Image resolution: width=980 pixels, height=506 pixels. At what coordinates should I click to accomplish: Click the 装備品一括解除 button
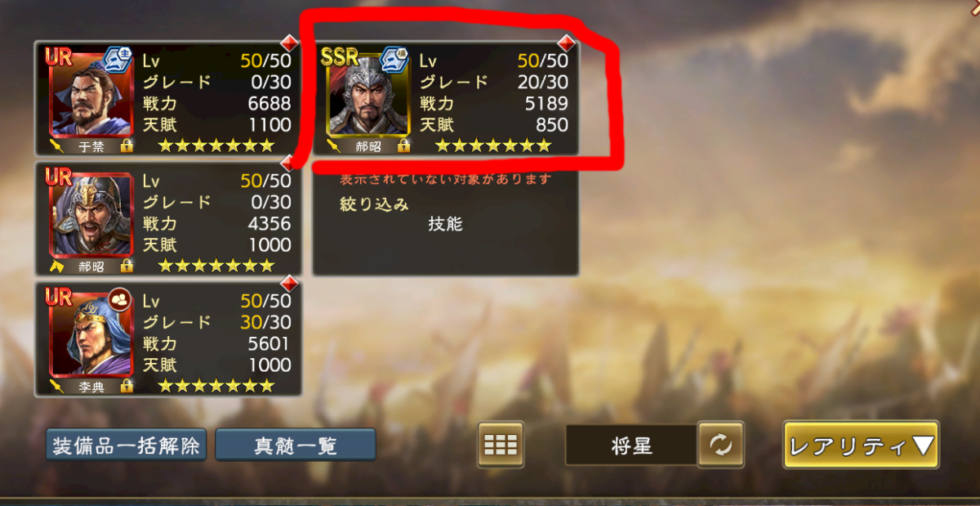(x=126, y=446)
